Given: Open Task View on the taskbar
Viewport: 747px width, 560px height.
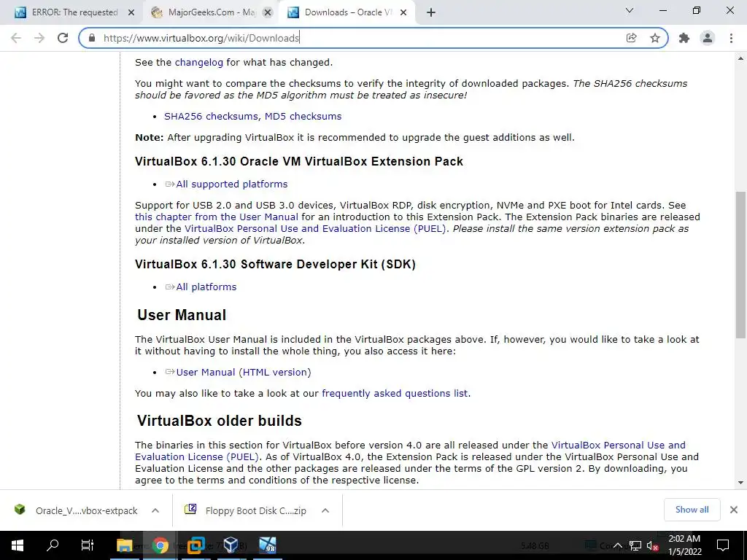Looking at the screenshot, I should [88, 545].
